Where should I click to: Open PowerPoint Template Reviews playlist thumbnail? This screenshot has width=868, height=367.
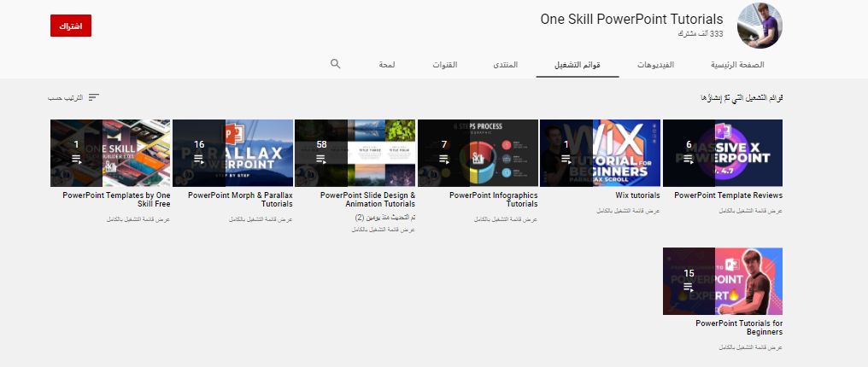[723, 153]
